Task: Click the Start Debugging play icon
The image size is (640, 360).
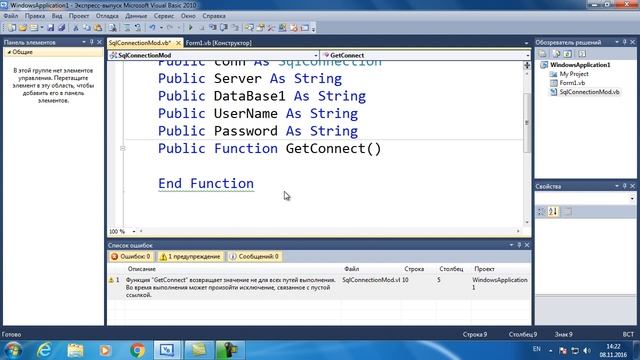Action: click(x=190, y=28)
